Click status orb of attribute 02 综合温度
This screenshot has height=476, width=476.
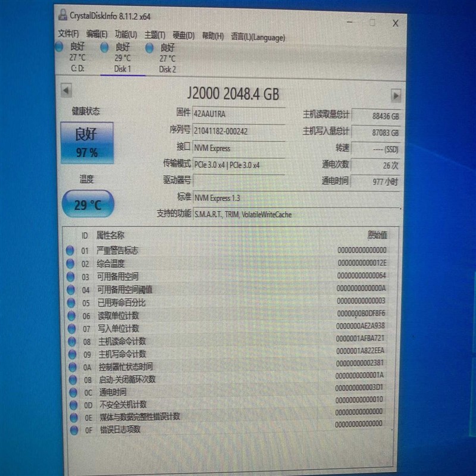[x=70, y=263]
